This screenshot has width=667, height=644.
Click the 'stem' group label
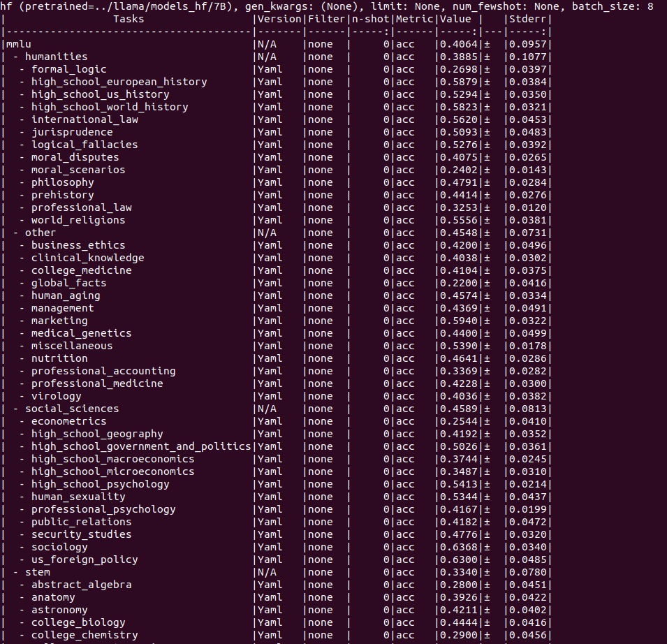[38, 572]
